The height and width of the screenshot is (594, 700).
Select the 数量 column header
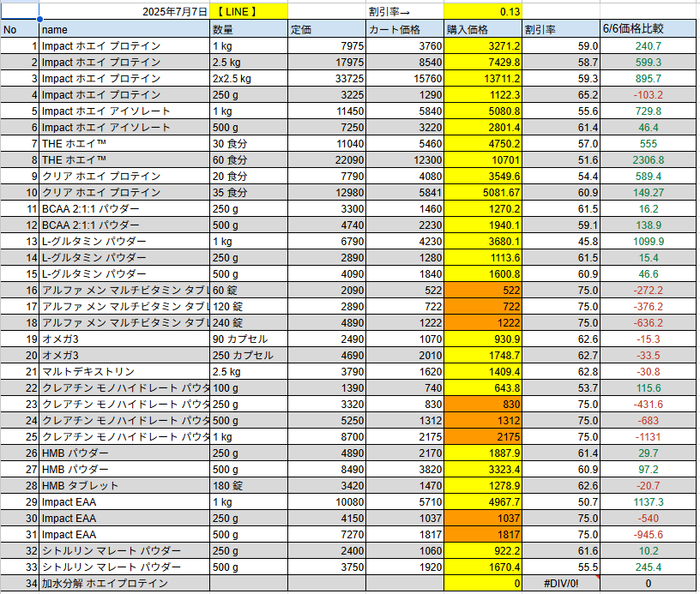[249, 29]
